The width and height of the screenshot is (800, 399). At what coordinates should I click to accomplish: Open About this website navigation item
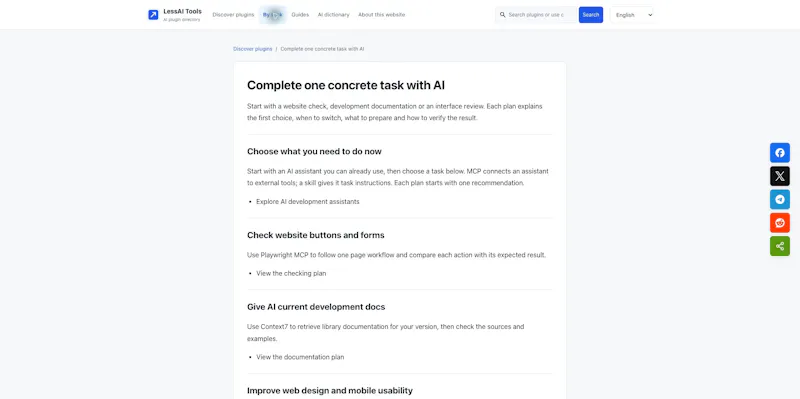(x=382, y=15)
